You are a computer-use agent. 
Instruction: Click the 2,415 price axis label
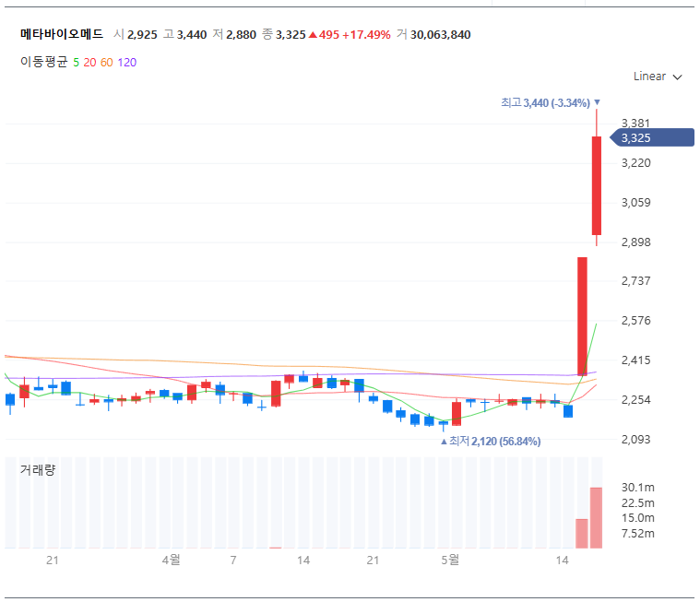635,360
